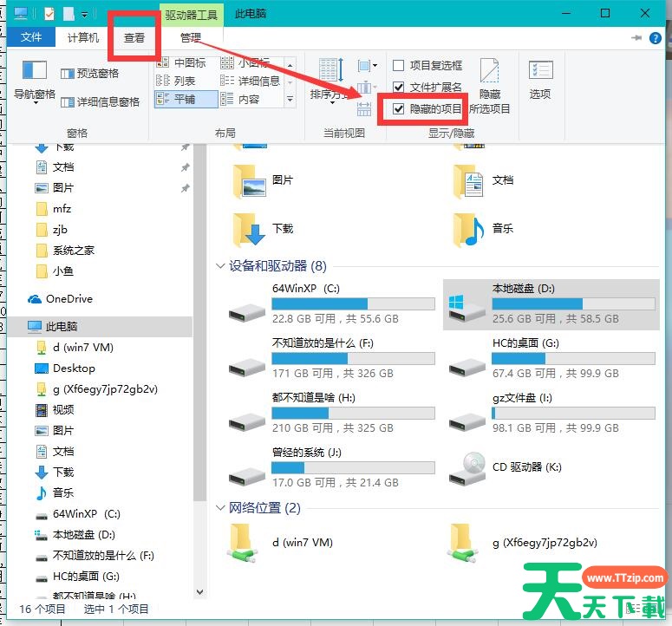The height and width of the screenshot is (626, 672).
Task: Open the 文件 (File) tab
Action: 31,37
